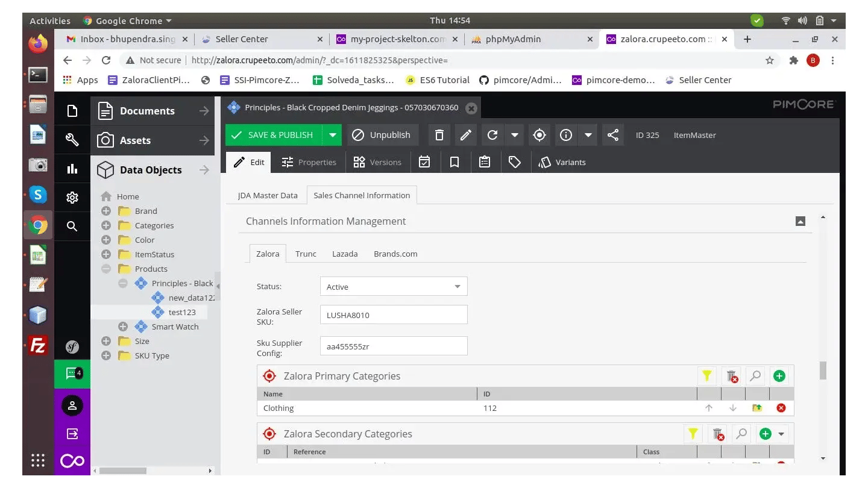The height and width of the screenshot is (488, 868).
Task: Click the delete trash icon in toolbar
Action: (439, 135)
